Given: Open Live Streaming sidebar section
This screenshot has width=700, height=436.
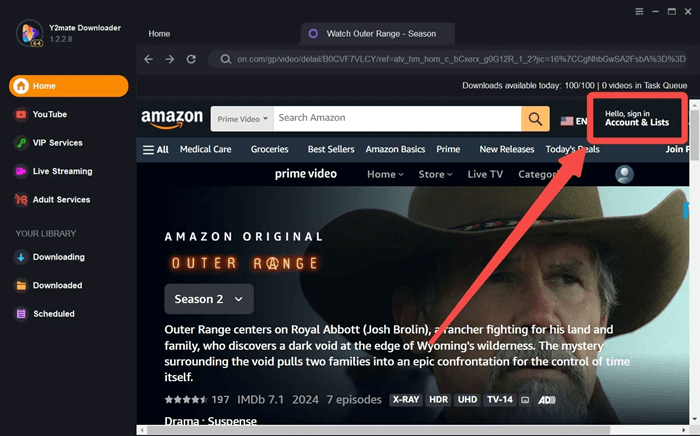Looking at the screenshot, I should (54, 171).
